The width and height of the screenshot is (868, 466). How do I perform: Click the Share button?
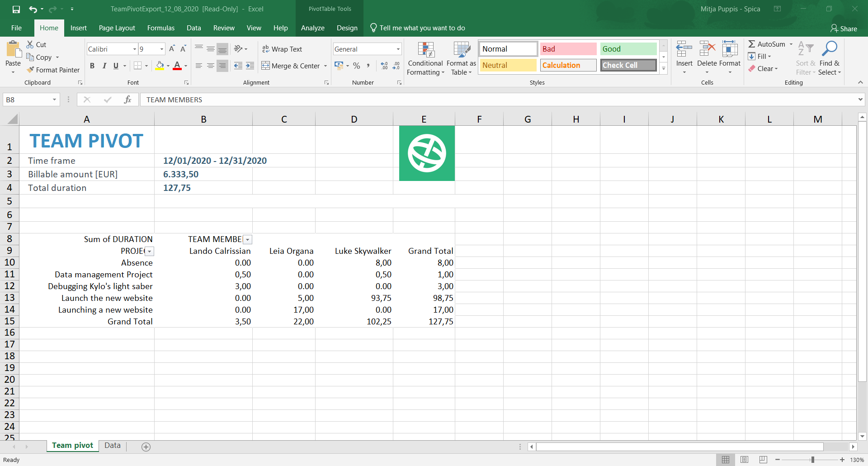844,29
